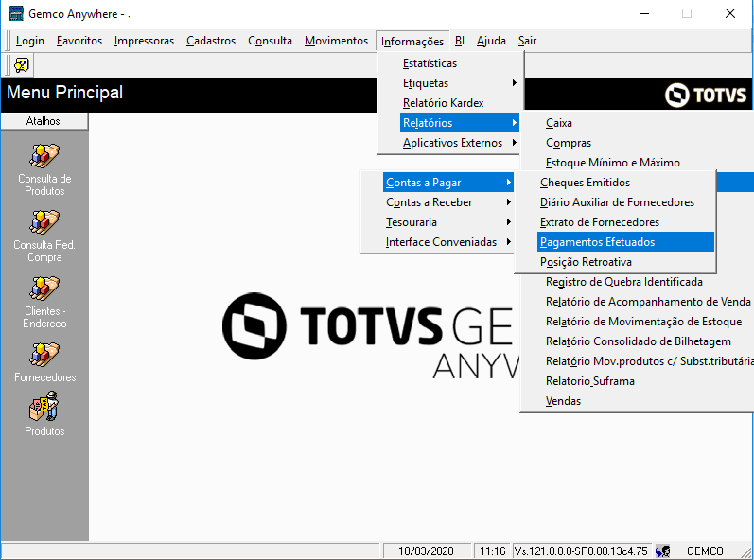This screenshot has width=754, height=560.
Task: Open the Consulta de Produtos shortcut icon
Action: pyautogui.click(x=44, y=157)
